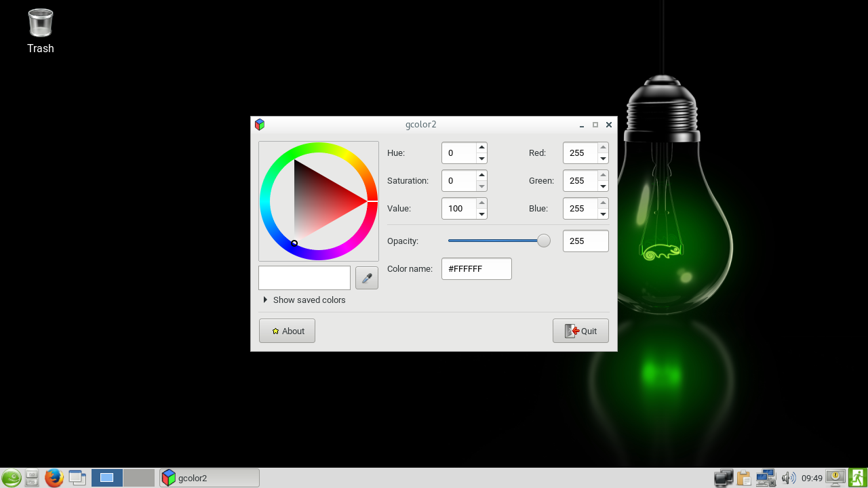This screenshot has height=488, width=868.
Task: Click the logout icon in the taskbar
Action: click(x=858, y=478)
